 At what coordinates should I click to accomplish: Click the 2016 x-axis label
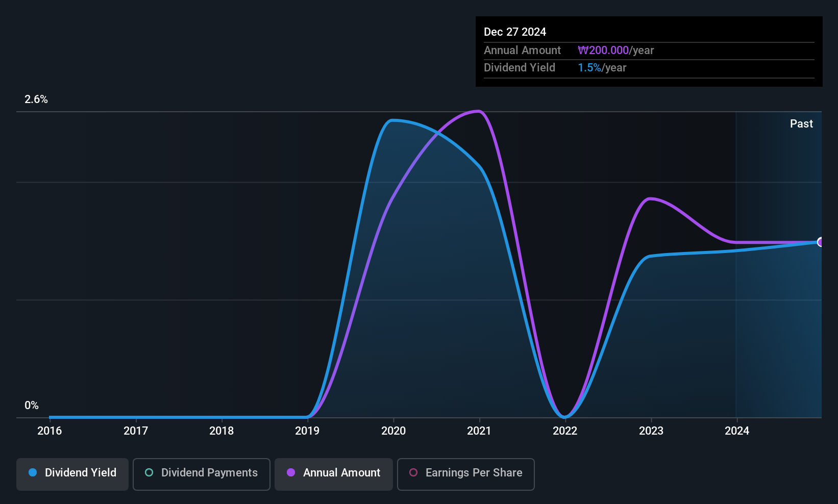click(x=50, y=431)
